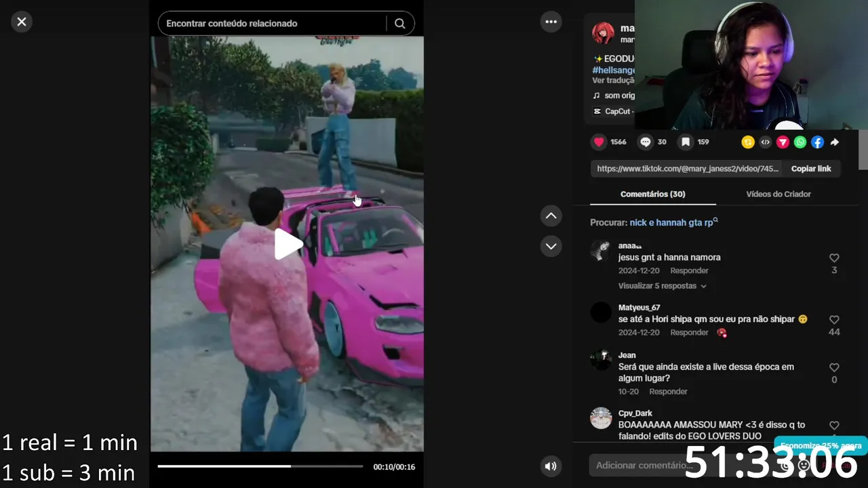
Task: Open Matyeus_67's profile name
Action: (639, 308)
